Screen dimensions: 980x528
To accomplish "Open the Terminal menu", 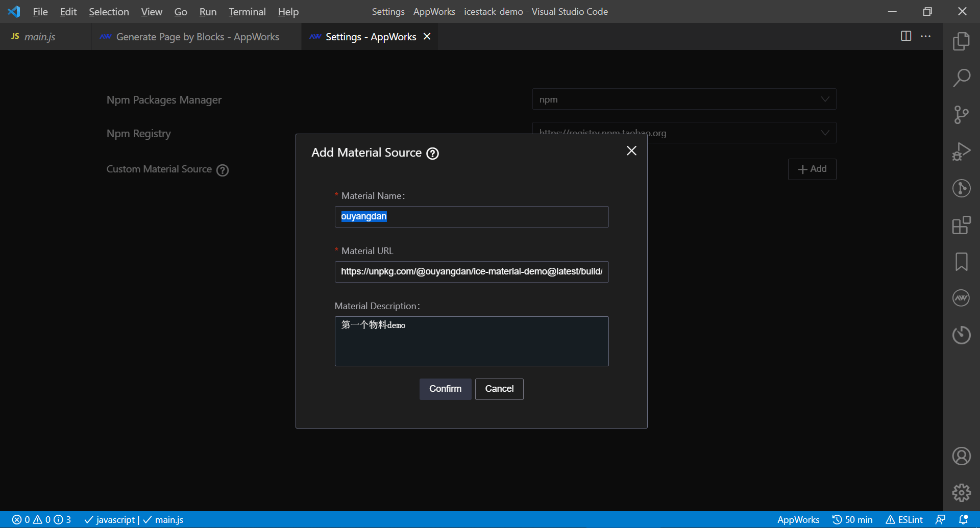I will click(247, 12).
